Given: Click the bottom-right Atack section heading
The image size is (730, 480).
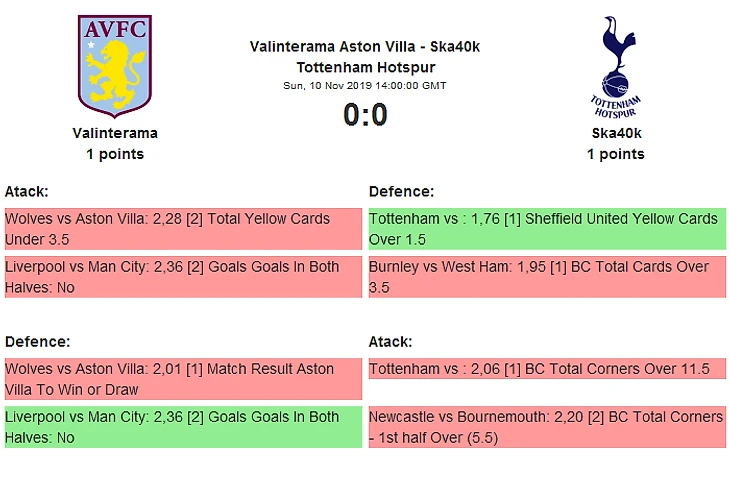Looking at the screenshot, I should coord(391,342).
